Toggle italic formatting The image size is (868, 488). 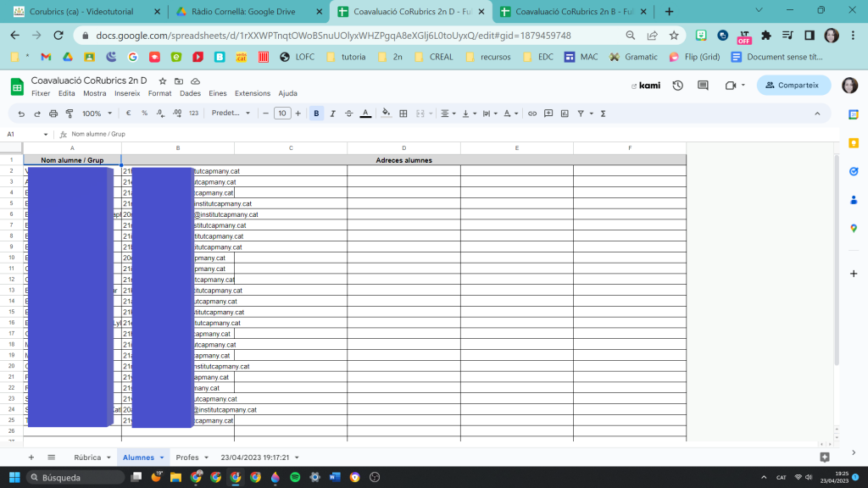coord(333,114)
